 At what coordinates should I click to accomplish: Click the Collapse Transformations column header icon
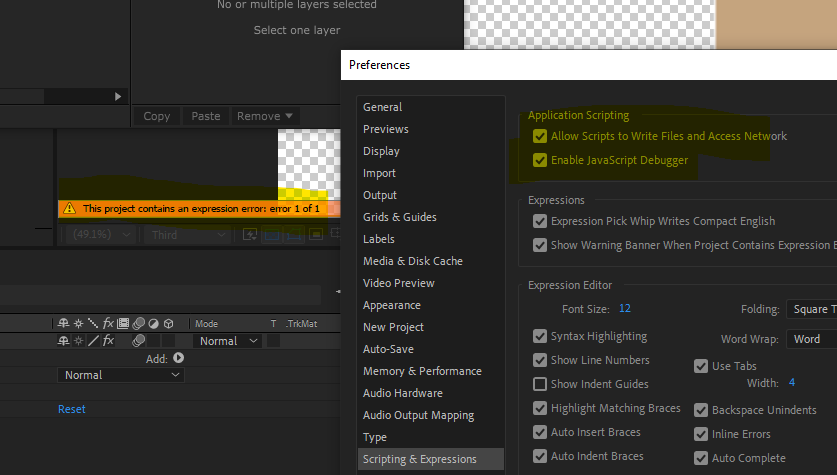78,323
